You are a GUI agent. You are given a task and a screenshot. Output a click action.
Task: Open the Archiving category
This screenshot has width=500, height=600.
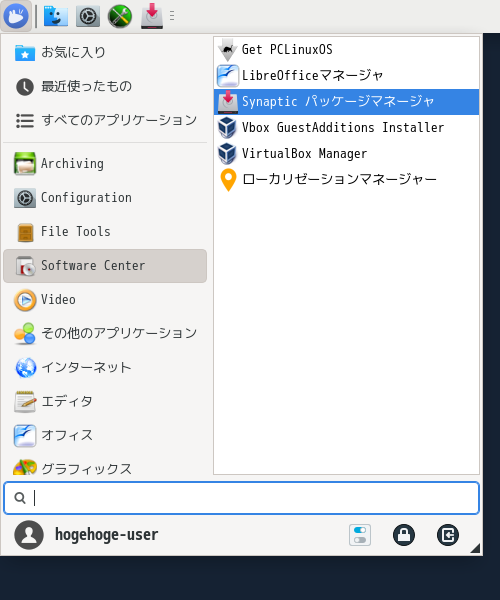pyautogui.click(x=105, y=164)
